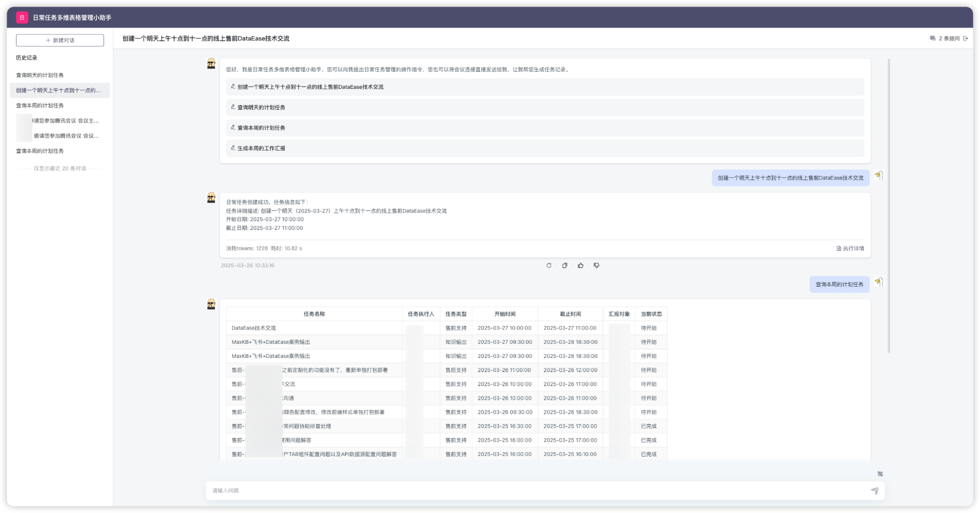Open 执行详情 execution details link
This screenshot has width=980, height=513.
click(x=850, y=248)
